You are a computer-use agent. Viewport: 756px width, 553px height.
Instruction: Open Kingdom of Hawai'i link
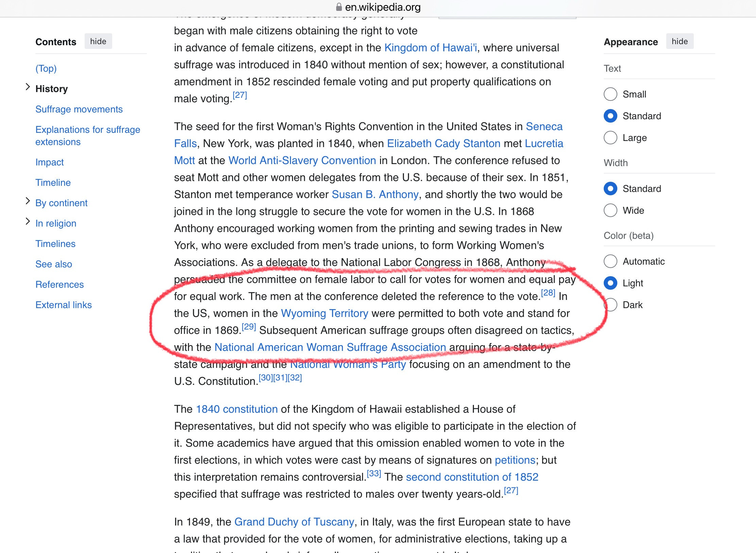coord(430,48)
